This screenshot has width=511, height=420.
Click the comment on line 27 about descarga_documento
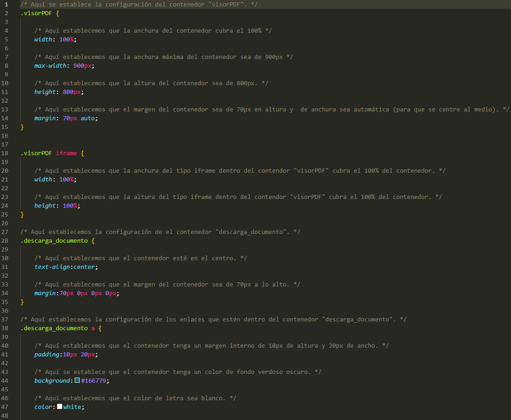pos(160,232)
